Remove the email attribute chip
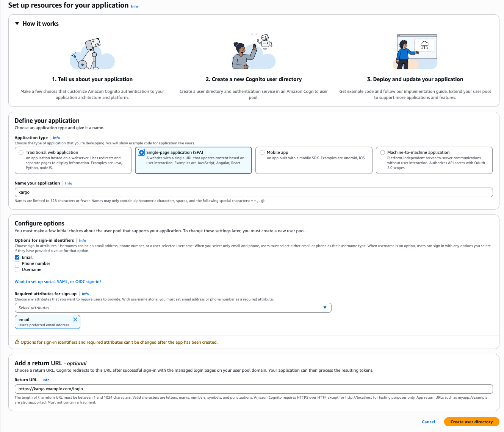Screen dimensions: 504x432 click(75, 319)
